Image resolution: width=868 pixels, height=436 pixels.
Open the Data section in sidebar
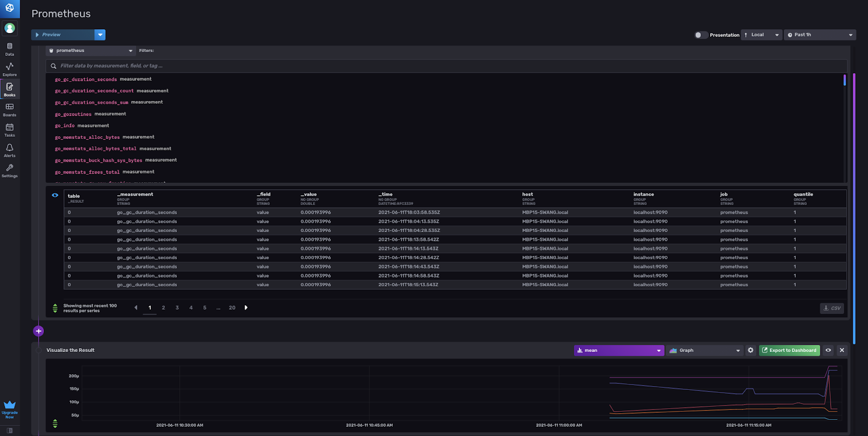coord(10,49)
